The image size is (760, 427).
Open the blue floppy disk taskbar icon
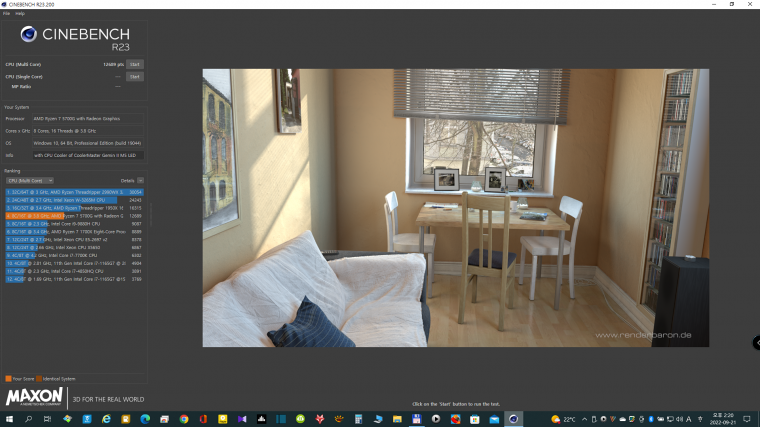tap(416, 419)
